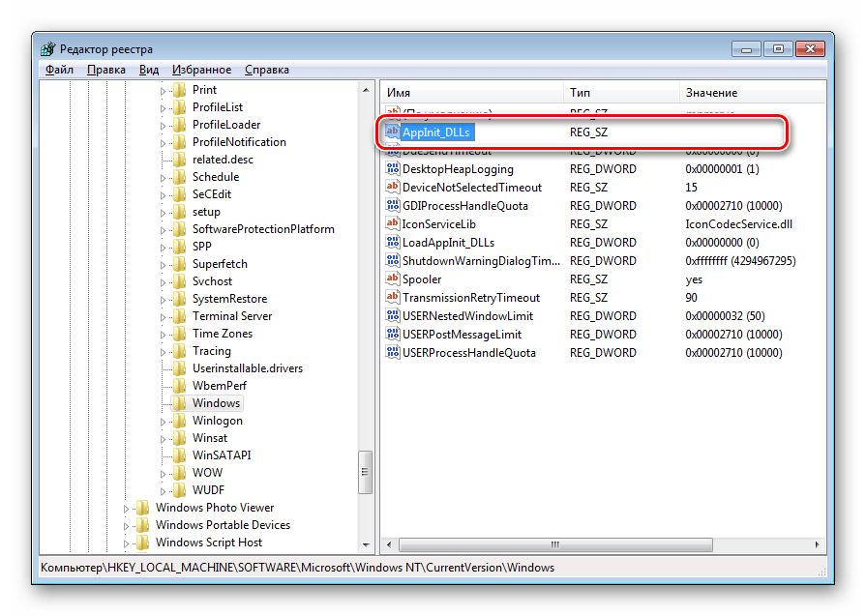Click the Windows Photo Viewer folder icon

(x=143, y=508)
